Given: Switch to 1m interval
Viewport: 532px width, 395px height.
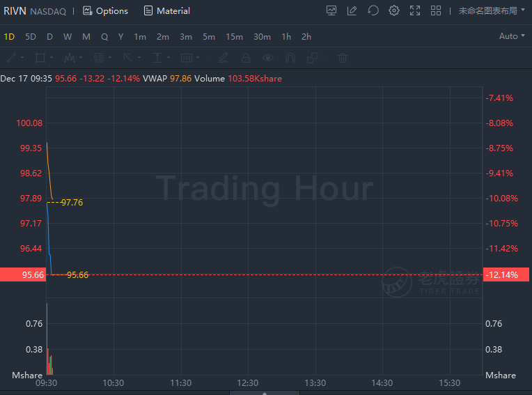Looking at the screenshot, I should pos(140,37).
